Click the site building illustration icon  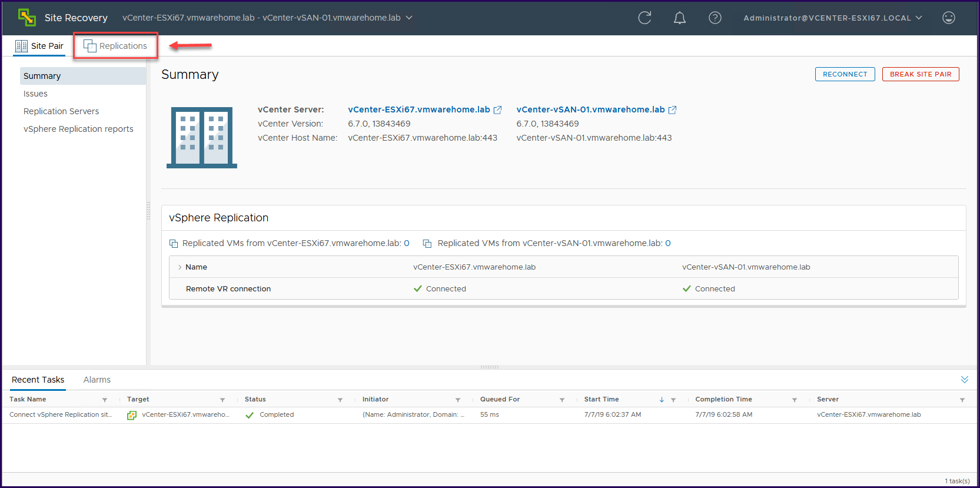coord(202,137)
